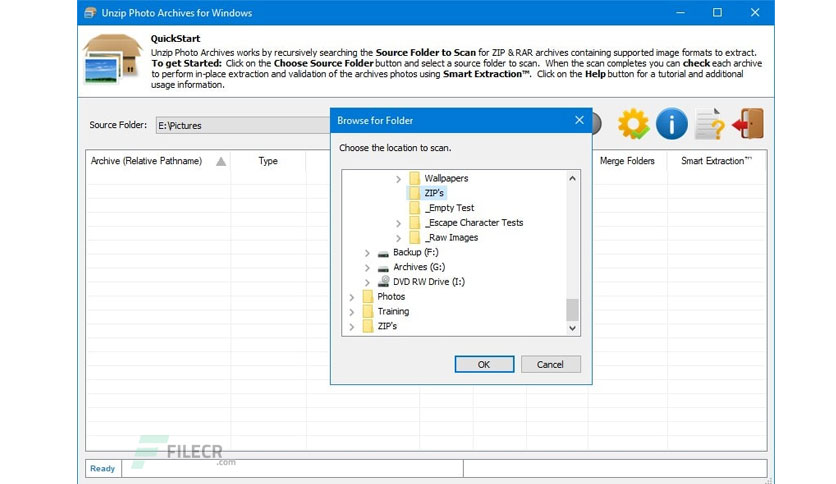
Task: Select the Wallpapers folder icon
Action: [414, 178]
